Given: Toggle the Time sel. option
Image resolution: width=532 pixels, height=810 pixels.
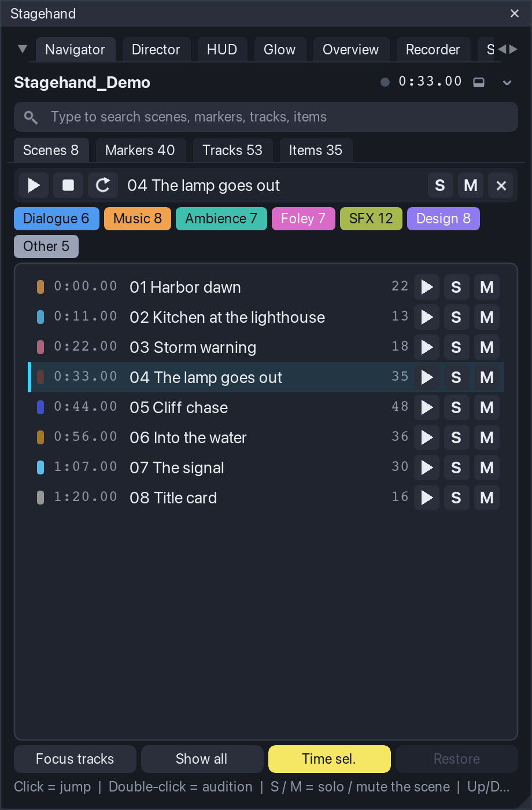Looking at the screenshot, I should (x=330, y=759).
